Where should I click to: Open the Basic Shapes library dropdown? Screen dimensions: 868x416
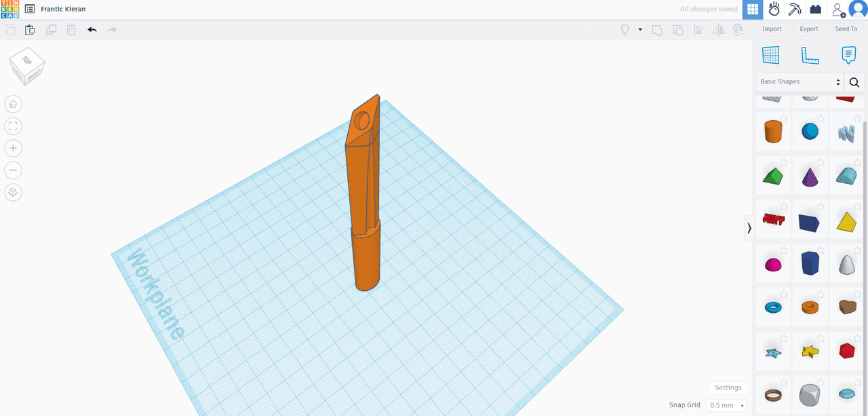(800, 82)
